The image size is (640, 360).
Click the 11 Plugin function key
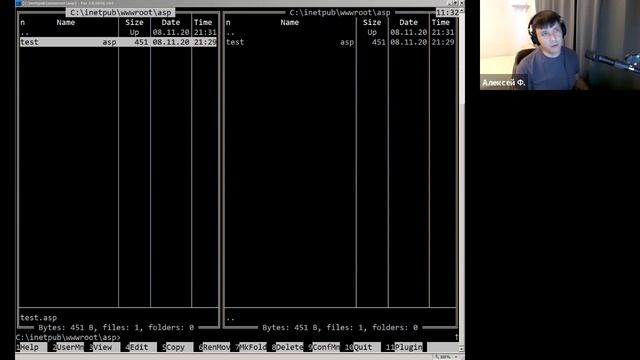pos(404,347)
